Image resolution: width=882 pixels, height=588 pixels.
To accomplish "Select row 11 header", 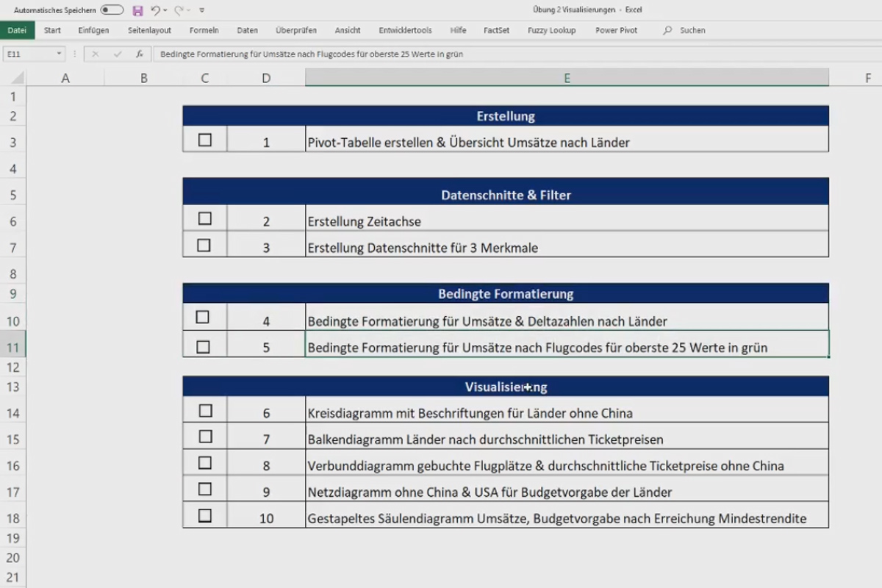I will click(13, 347).
